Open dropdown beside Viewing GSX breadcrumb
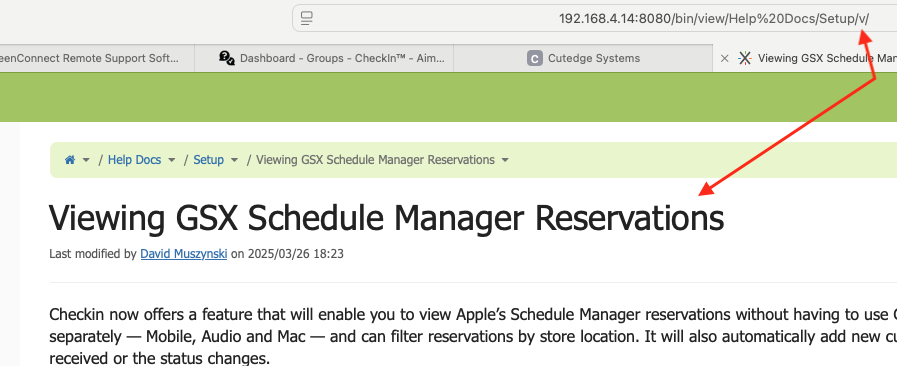The width and height of the screenshot is (897, 366). [x=505, y=160]
